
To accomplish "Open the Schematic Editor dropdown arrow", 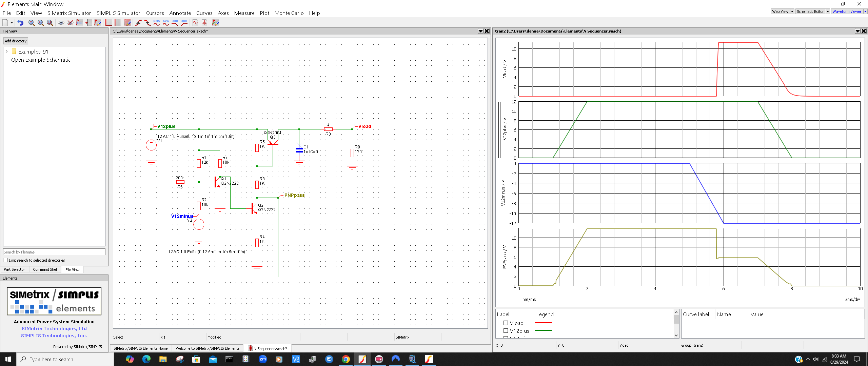I will pyautogui.click(x=828, y=12).
